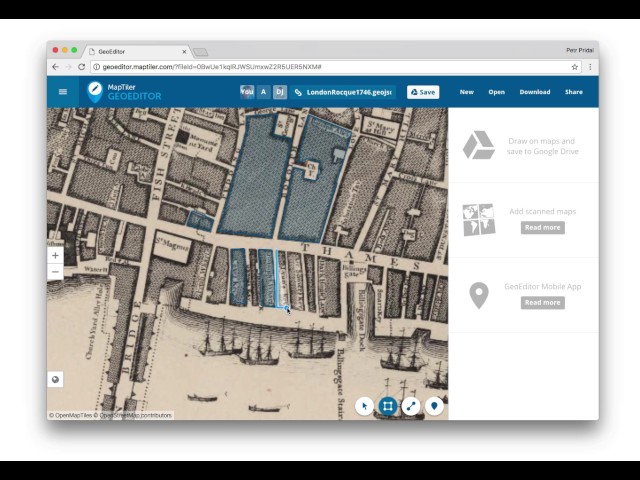Choose Open in the top menu

pos(496,92)
